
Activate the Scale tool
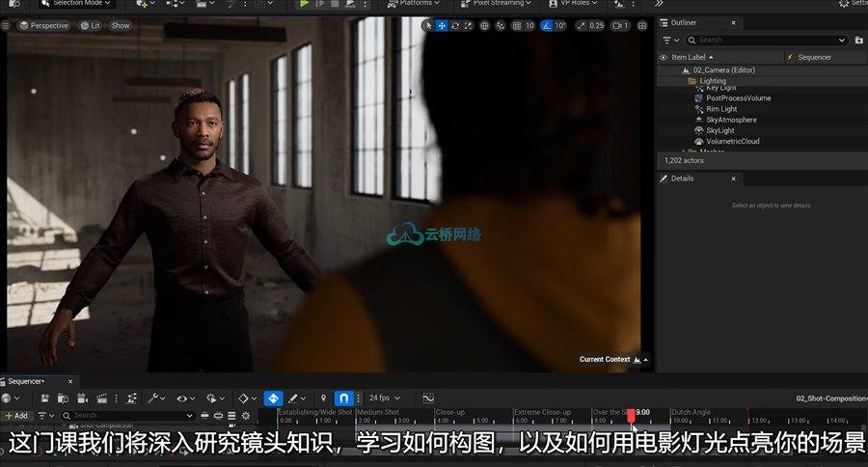(x=469, y=25)
